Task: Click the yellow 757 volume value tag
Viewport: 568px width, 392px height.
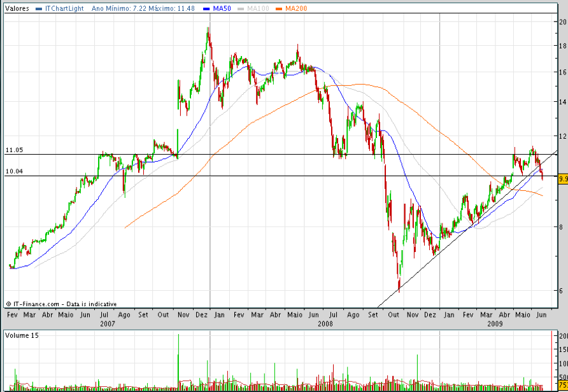Action: click(564, 384)
